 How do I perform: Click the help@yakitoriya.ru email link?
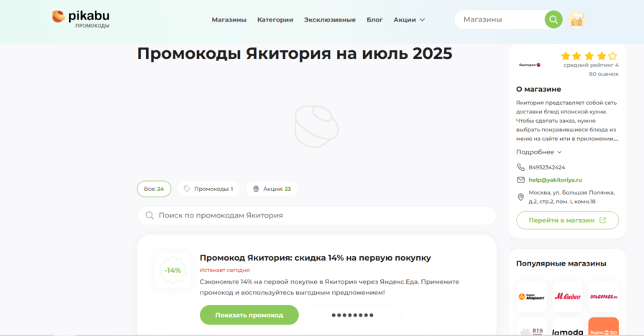coord(556,179)
